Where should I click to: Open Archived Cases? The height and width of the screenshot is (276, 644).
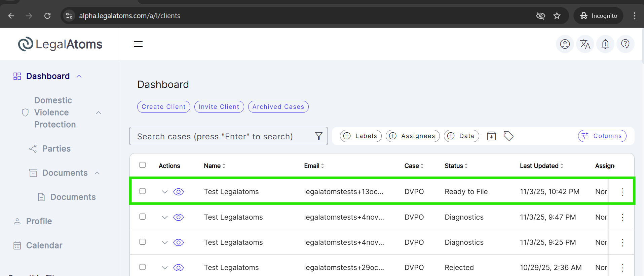click(278, 107)
